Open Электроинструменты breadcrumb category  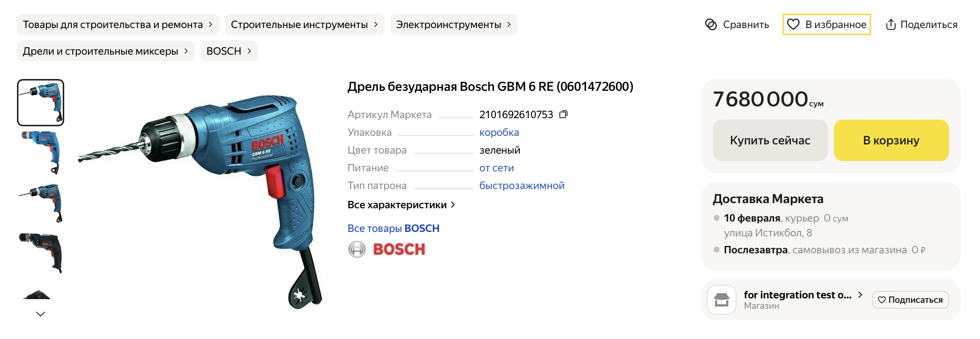point(453,25)
